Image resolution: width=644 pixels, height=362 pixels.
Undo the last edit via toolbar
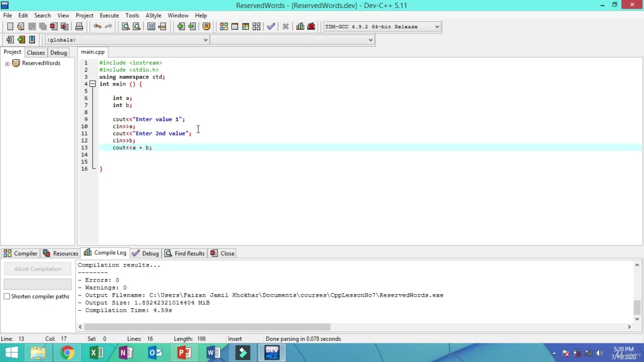click(x=98, y=27)
